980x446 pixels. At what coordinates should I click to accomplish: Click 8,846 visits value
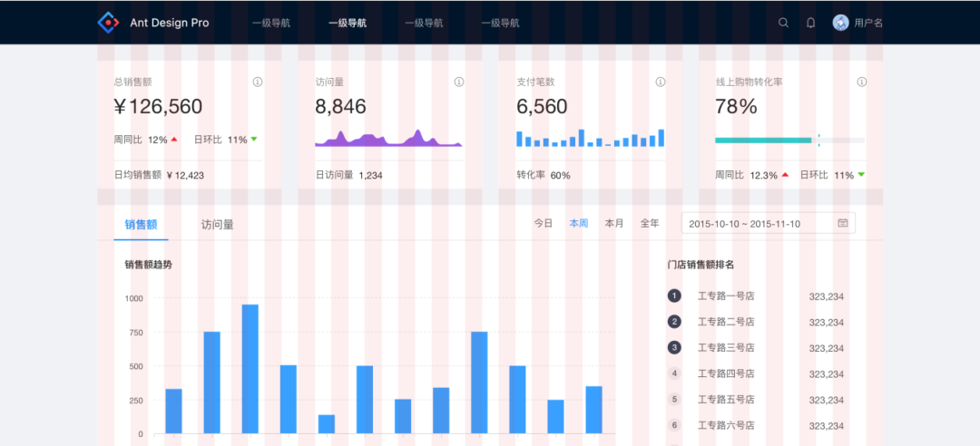[340, 107]
